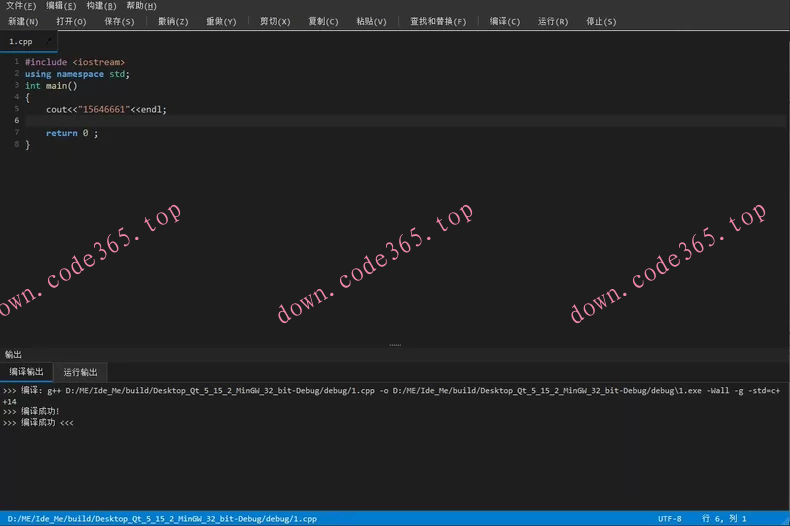Open the 编辑(E) menu
The width and height of the screenshot is (790, 526).
tap(61, 6)
